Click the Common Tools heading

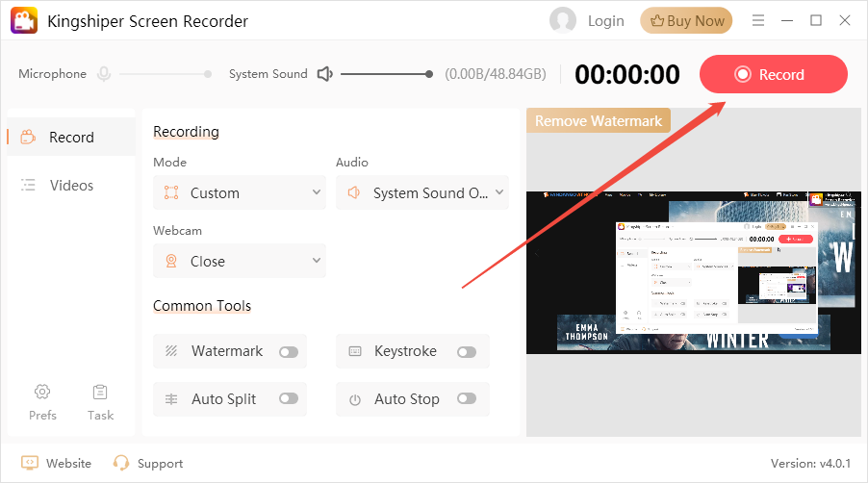tap(202, 305)
